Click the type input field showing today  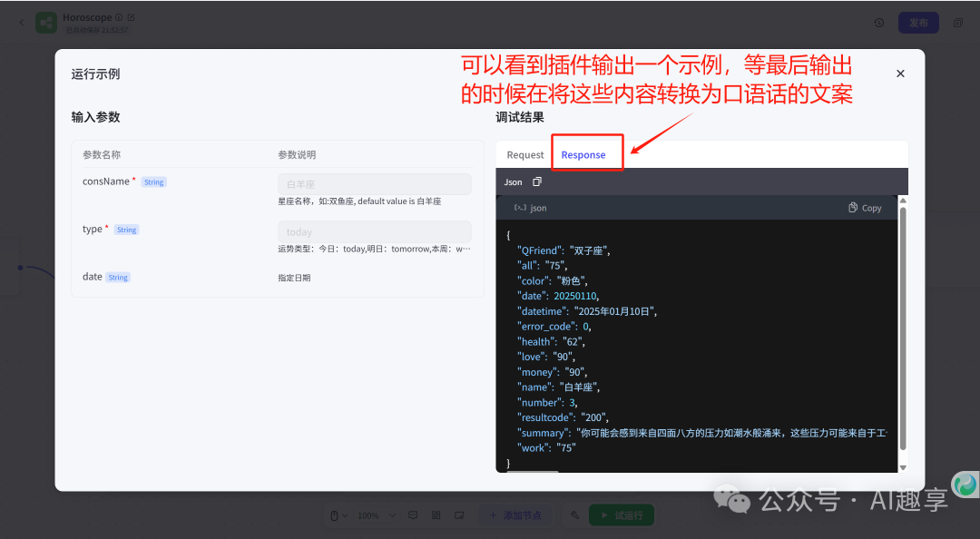coord(375,232)
